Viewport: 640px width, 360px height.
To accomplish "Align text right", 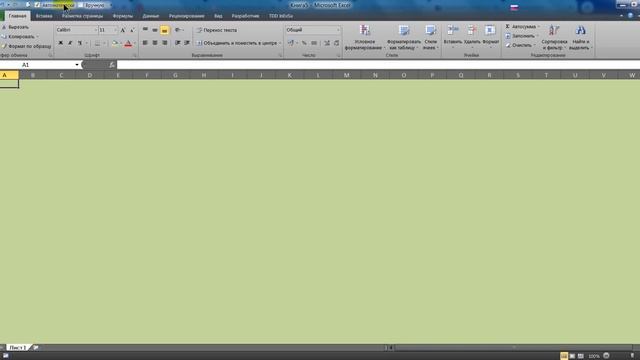I will click(x=164, y=43).
